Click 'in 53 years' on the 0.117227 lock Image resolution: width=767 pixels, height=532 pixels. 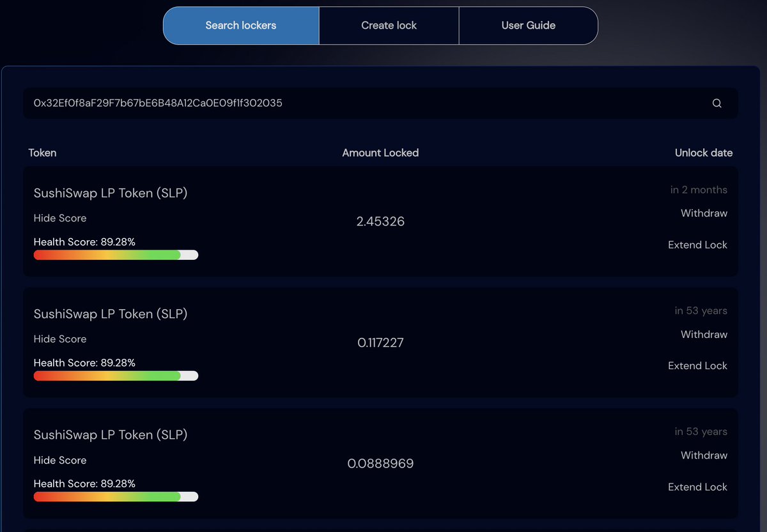coord(701,311)
